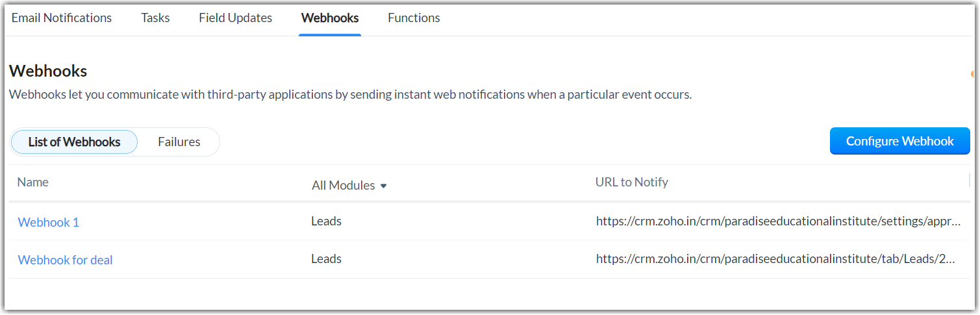
Task: Click the Name column header
Action: 33,182
